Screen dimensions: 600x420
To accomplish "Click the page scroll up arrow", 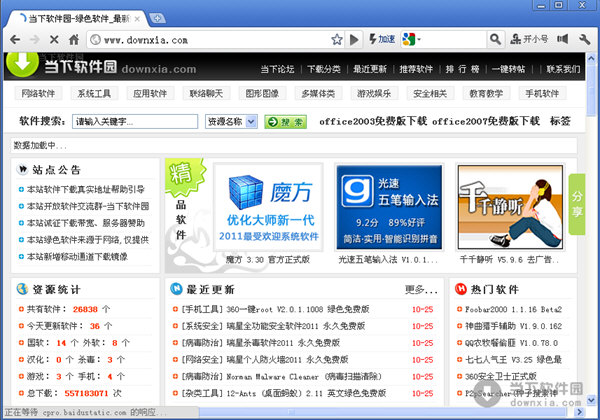I will point(591,59).
